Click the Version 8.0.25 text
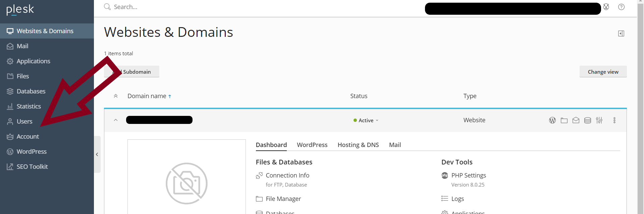 (x=468, y=185)
